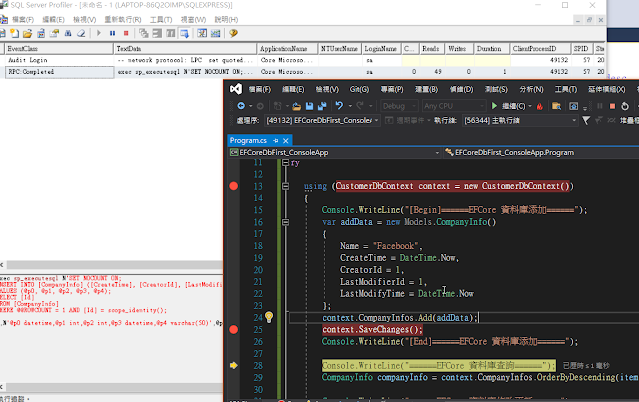Screen dimensions: 639x402
Task: Click Find binoculars icon in Profiler
Action: click(x=68, y=33)
